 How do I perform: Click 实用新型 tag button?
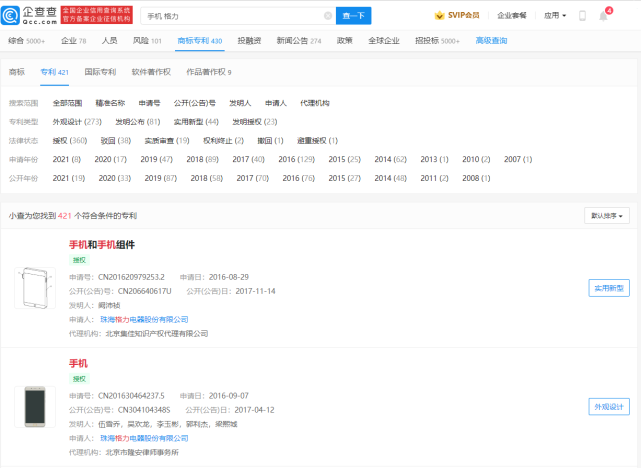[x=609, y=288]
